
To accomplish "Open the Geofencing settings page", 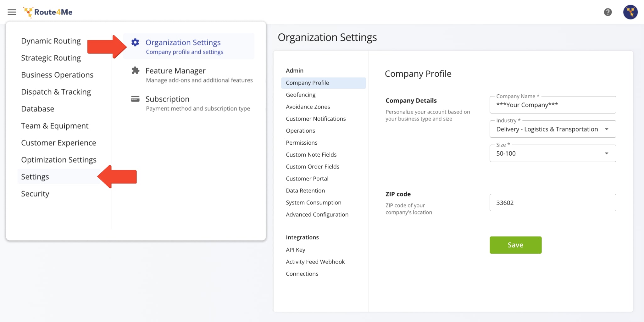I will point(300,95).
